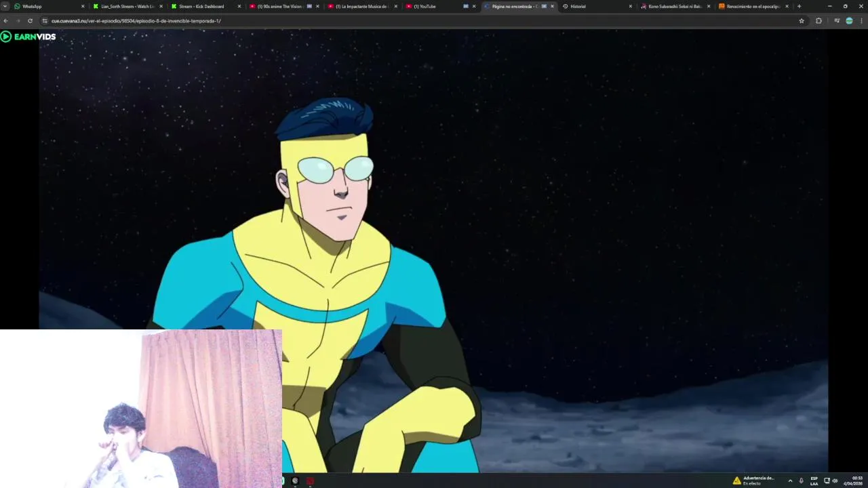868x488 pixels.
Task: Close the La Impactante Musica tab
Action: coord(395,6)
